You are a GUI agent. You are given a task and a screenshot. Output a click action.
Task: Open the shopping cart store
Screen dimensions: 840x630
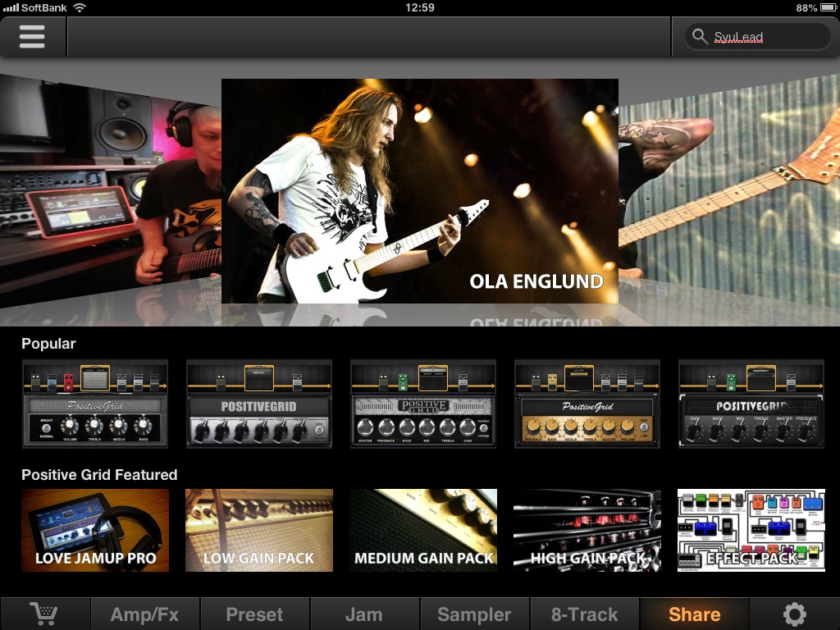coord(44,614)
